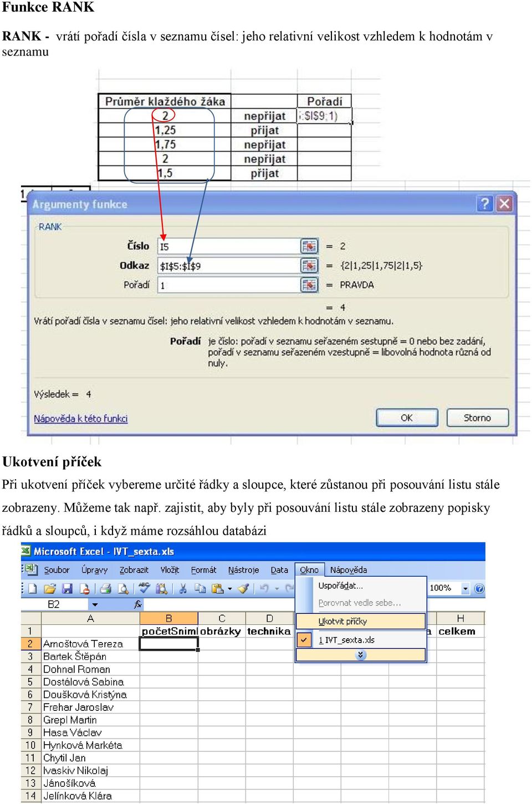Viewport: 532px width, 804px height.
Task: Open the Soubor menu
Action: coord(57,570)
